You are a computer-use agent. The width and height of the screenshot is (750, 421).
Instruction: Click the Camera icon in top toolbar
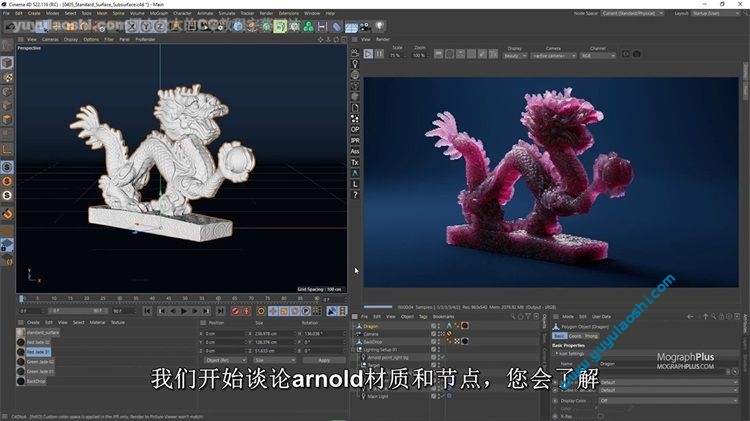click(365, 26)
